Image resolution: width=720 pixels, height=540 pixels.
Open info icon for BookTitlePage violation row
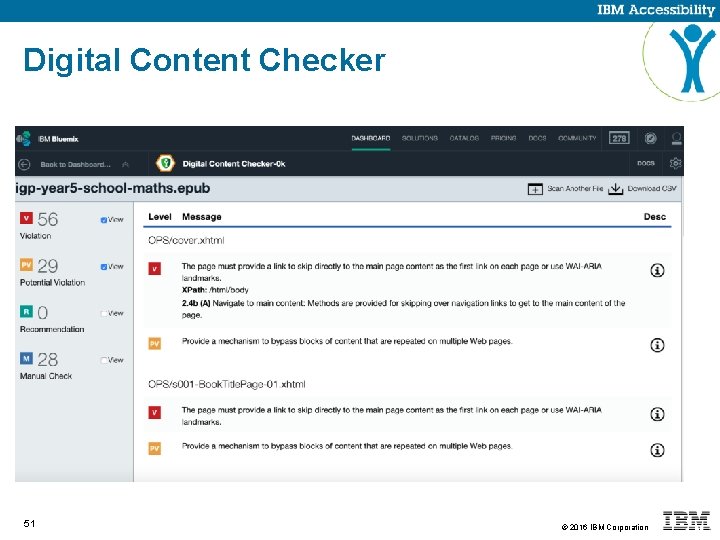pos(657,414)
